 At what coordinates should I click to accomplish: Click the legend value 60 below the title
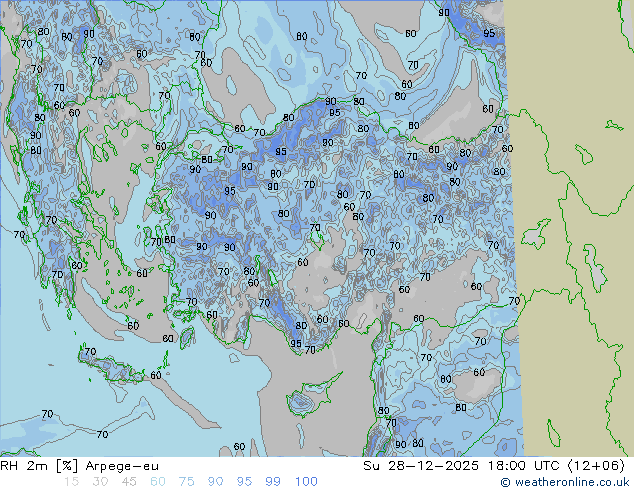click(x=158, y=482)
